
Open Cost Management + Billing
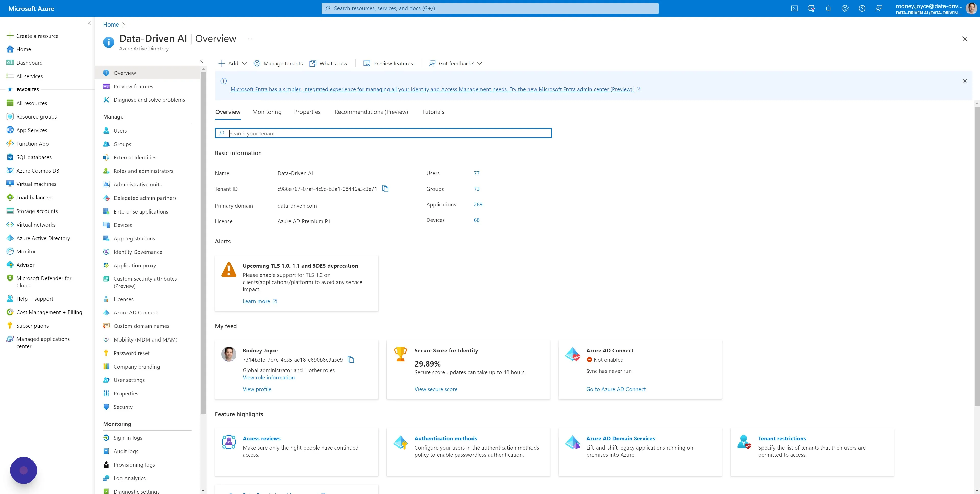coord(49,312)
